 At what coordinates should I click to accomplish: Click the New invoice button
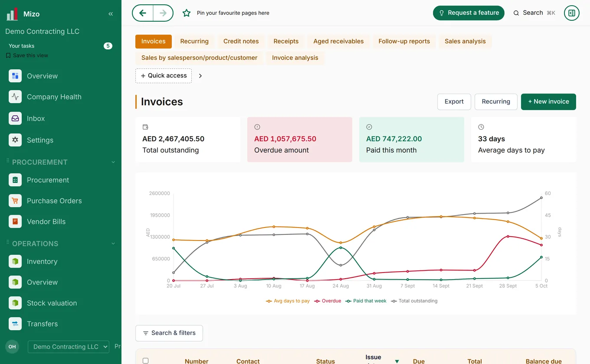coord(548,102)
